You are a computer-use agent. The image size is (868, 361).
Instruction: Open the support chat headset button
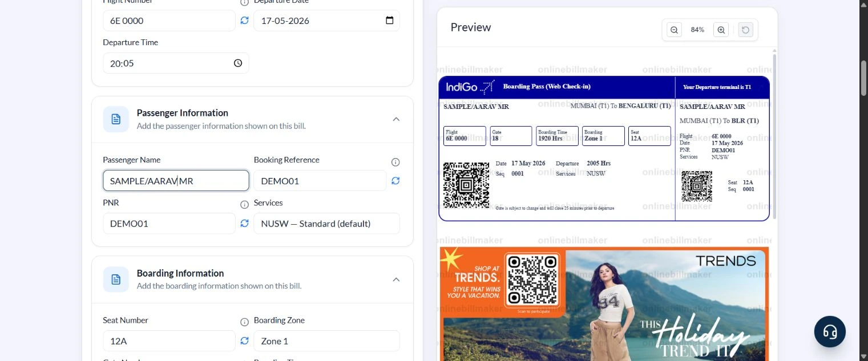[830, 331]
